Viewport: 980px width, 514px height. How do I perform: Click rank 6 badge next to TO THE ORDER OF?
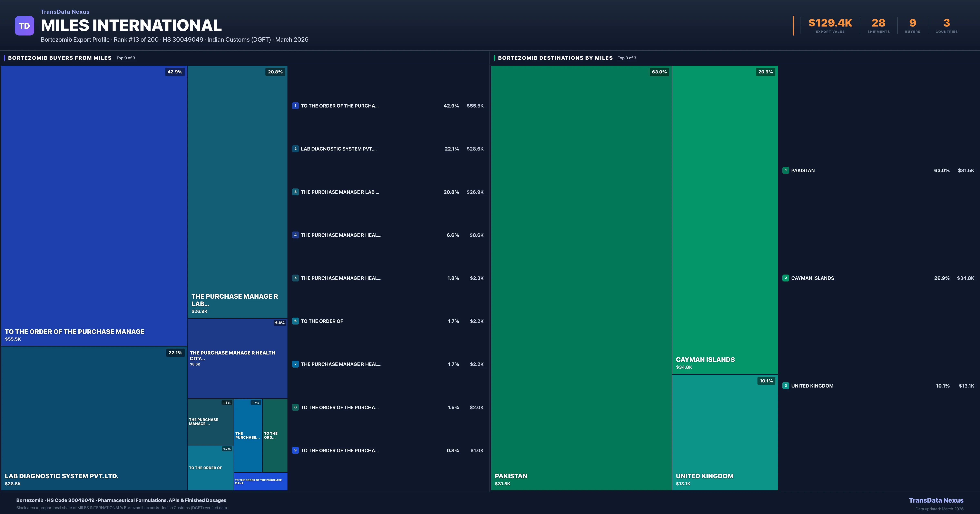[x=295, y=321]
